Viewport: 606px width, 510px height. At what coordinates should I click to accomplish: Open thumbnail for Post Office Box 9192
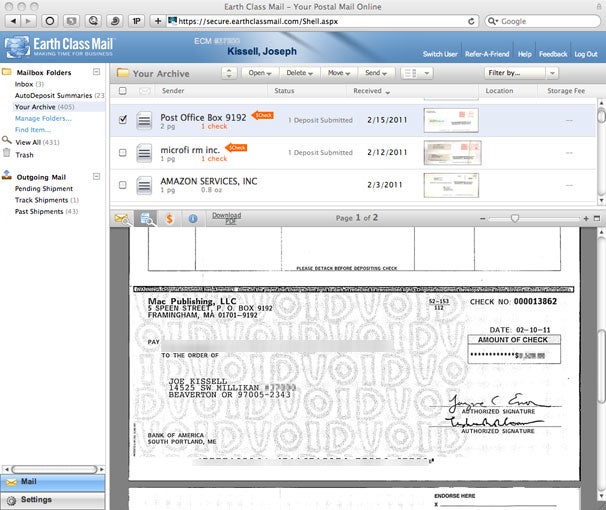click(451, 120)
